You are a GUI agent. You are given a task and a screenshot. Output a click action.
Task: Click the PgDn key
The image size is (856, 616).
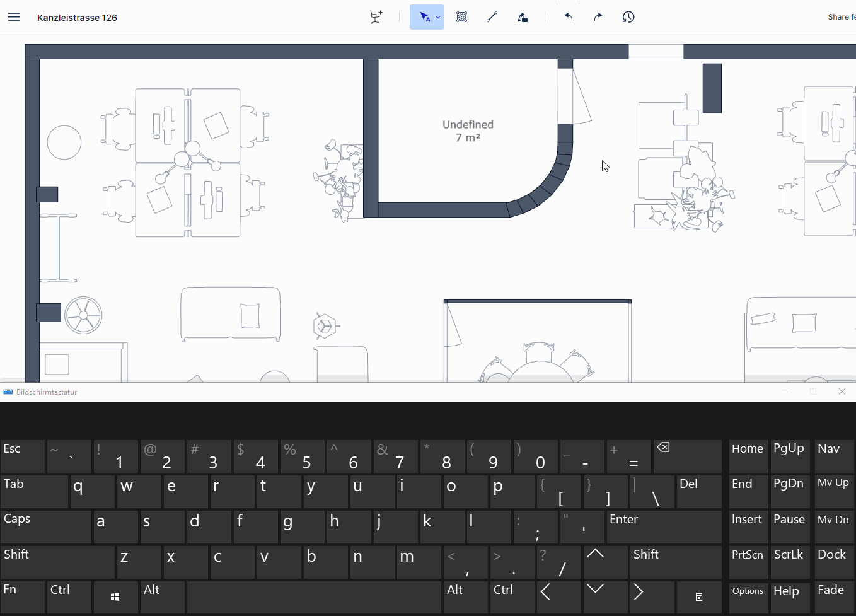tap(790, 492)
